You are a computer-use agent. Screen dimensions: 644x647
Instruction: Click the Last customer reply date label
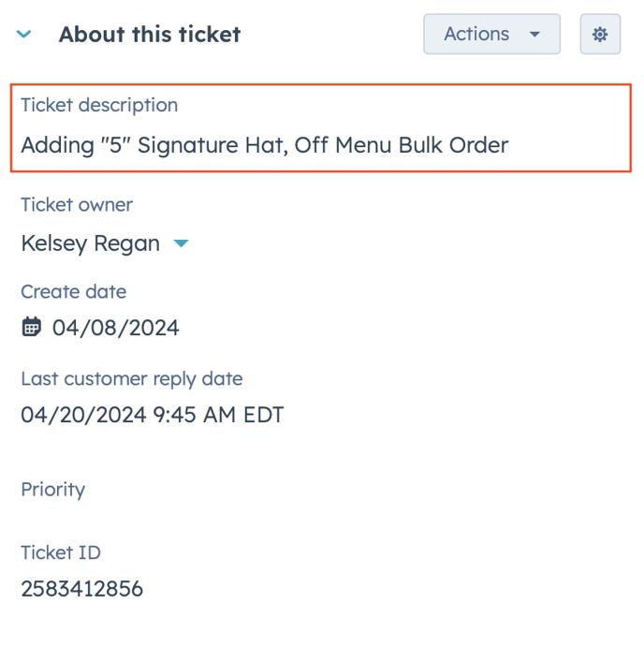pos(132,379)
